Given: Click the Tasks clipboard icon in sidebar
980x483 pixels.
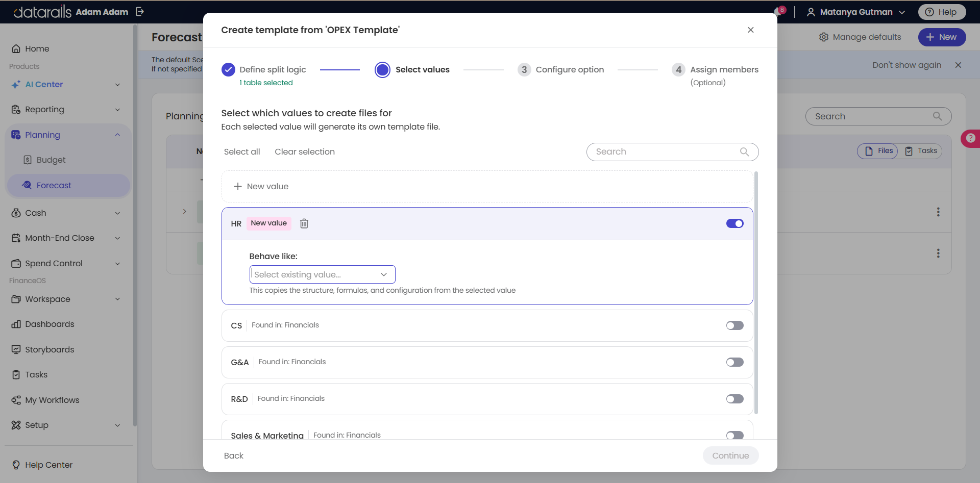Looking at the screenshot, I should point(16,375).
